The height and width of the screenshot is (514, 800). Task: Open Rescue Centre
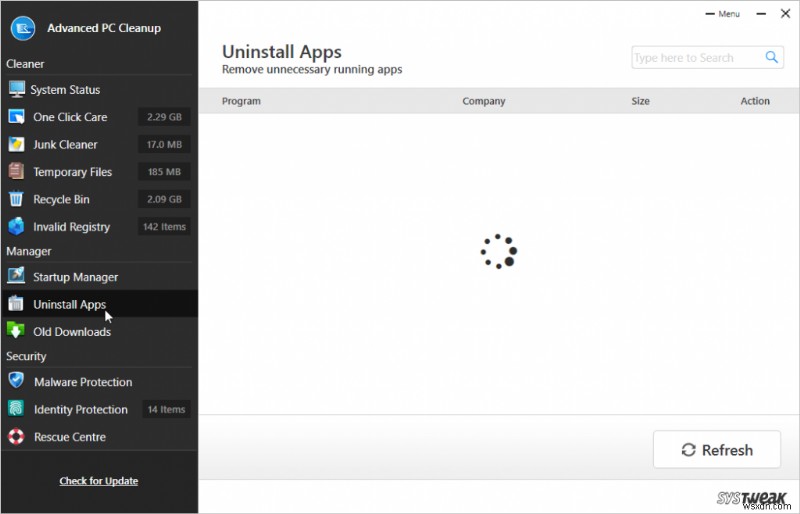pos(99,437)
